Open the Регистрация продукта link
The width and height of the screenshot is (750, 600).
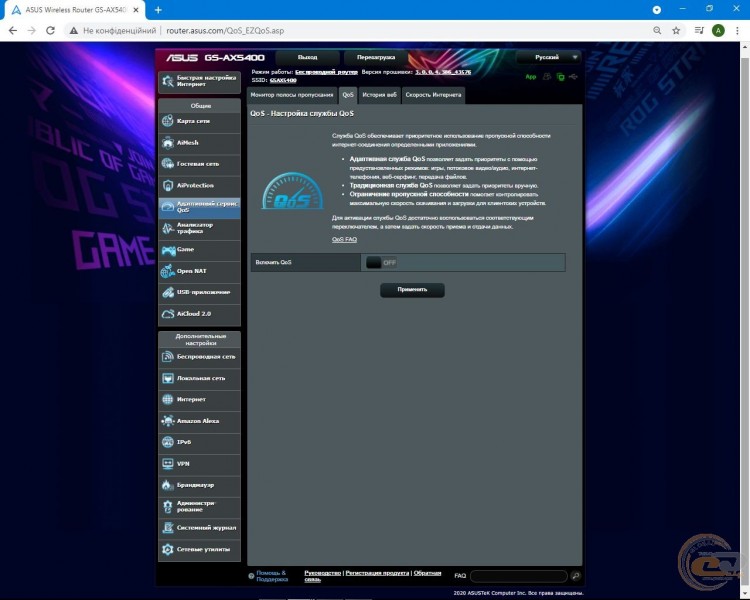377,573
